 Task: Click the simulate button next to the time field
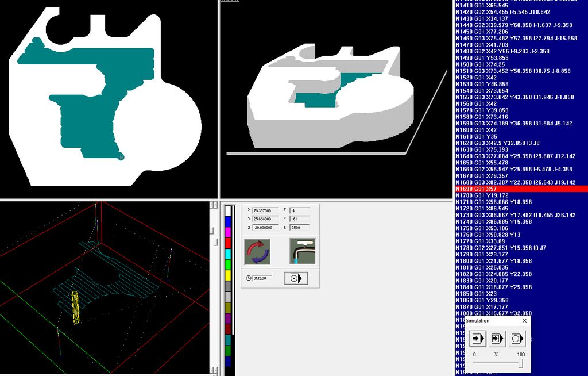(x=296, y=278)
